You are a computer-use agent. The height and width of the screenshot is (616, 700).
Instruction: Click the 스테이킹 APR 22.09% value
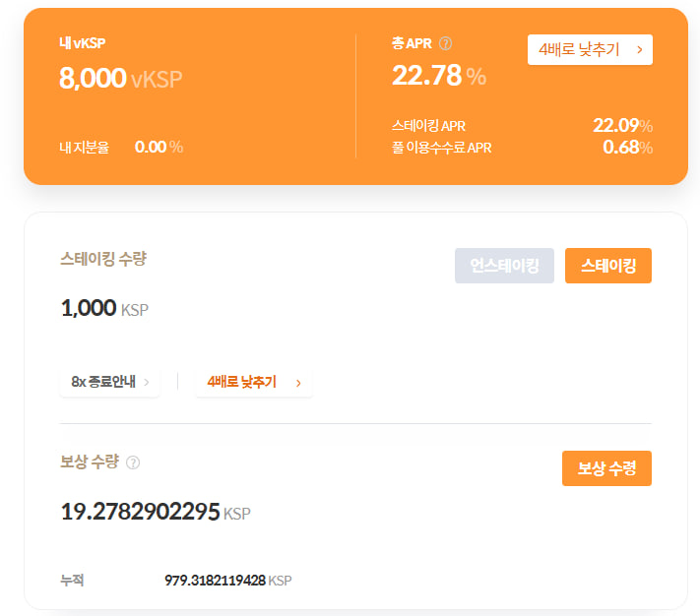coord(623,126)
